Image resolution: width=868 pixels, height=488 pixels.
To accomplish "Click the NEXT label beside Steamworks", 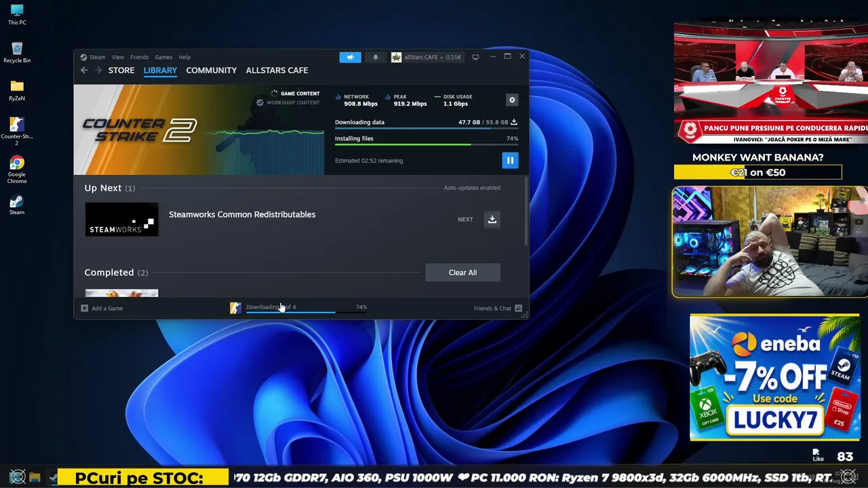I will click(465, 220).
